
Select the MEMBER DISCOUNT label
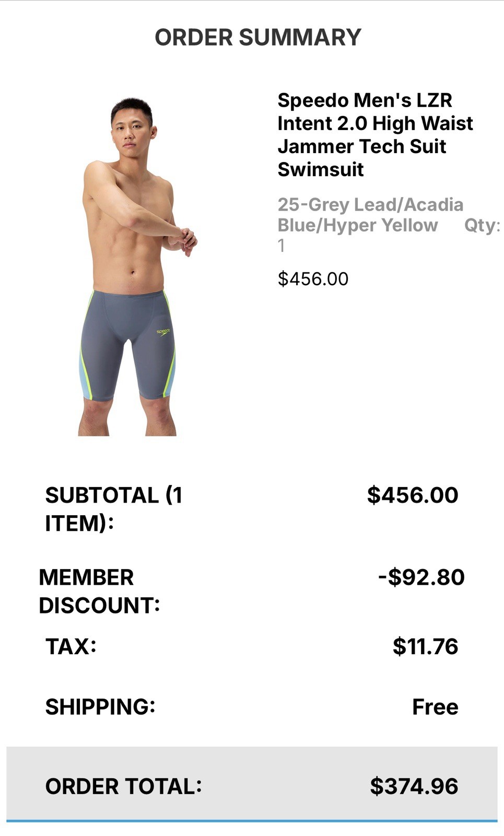tap(99, 591)
